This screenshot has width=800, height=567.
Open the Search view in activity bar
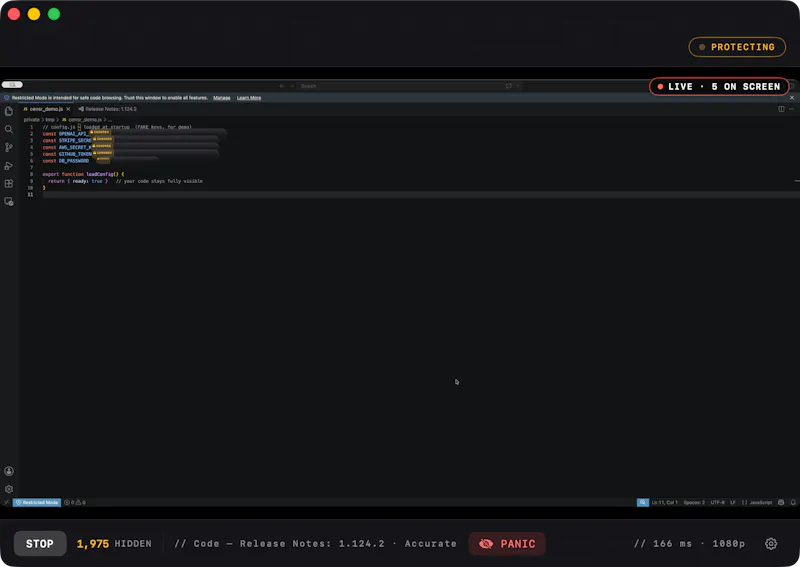[9, 129]
